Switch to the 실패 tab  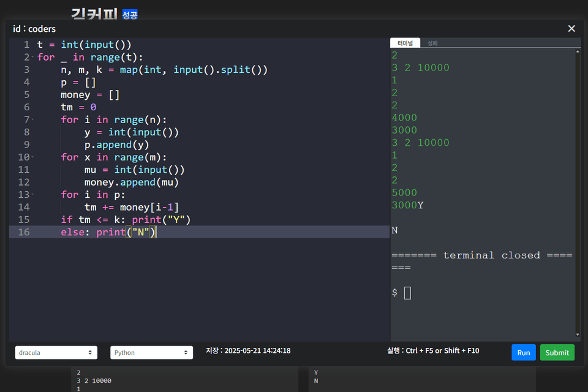coord(432,43)
